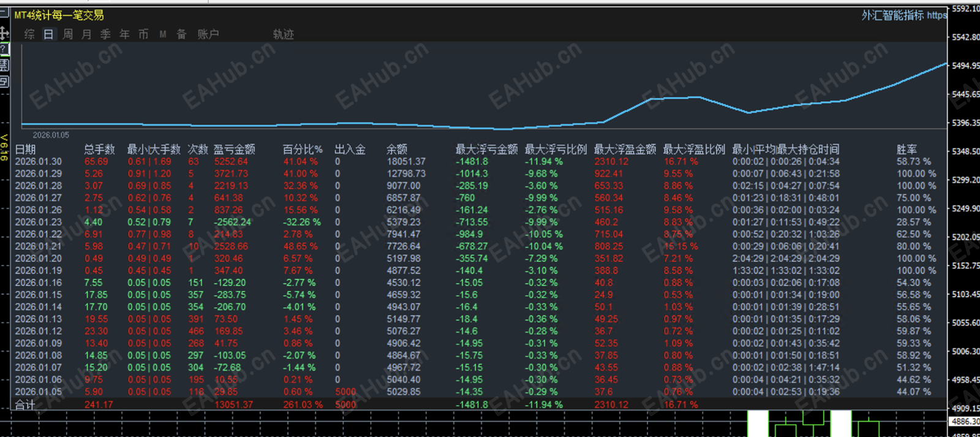Click the 总手数 column header

(x=99, y=149)
